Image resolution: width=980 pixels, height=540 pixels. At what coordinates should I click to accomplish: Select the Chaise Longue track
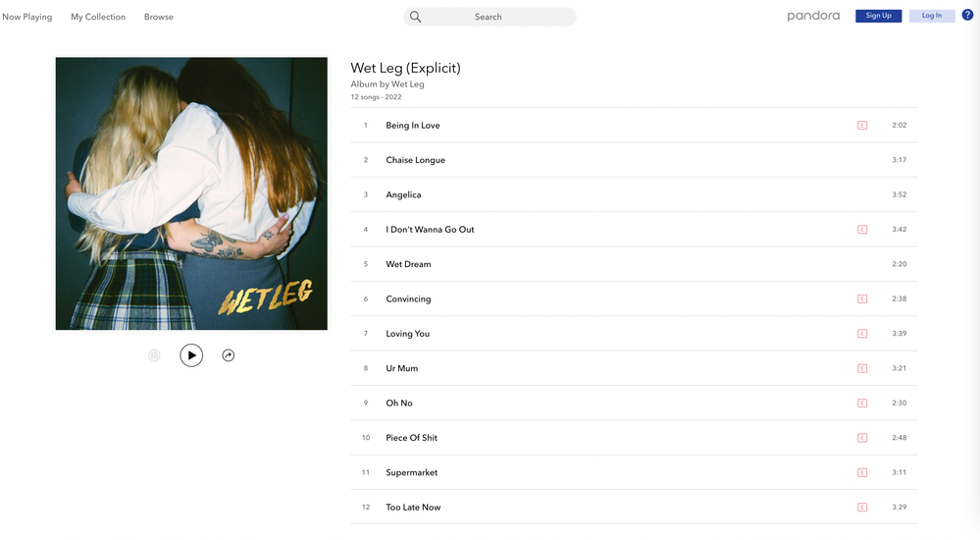[x=634, y=160]
